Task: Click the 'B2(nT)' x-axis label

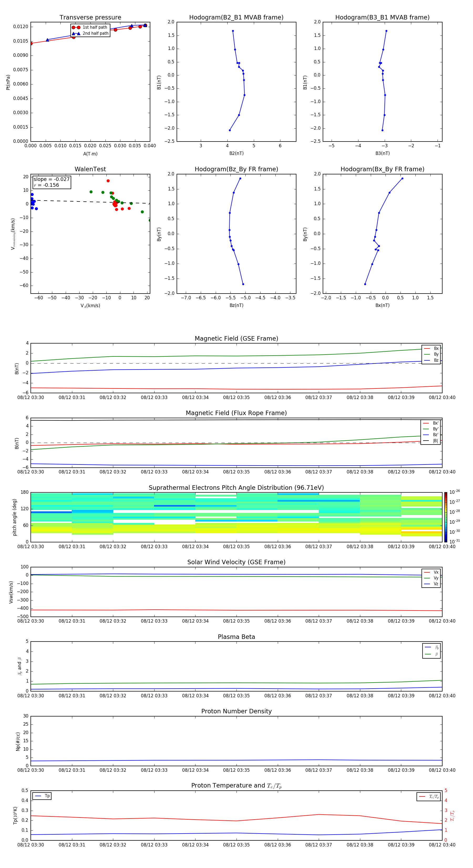Action: [x=236, y=153]
